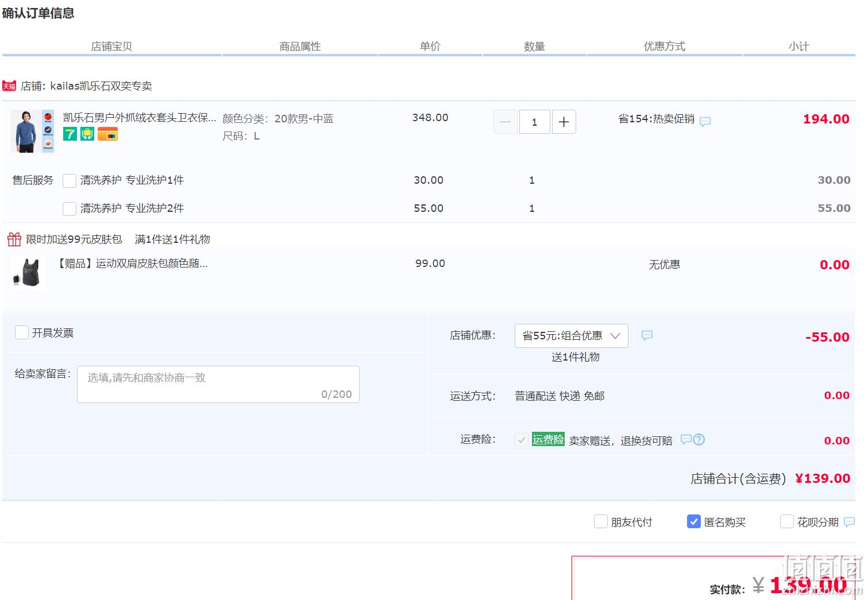Open gift link 【赠品】运动双肩皮肤包颜色随...
868x600 pixels.
pyautogui.click(x=132, y=264)
